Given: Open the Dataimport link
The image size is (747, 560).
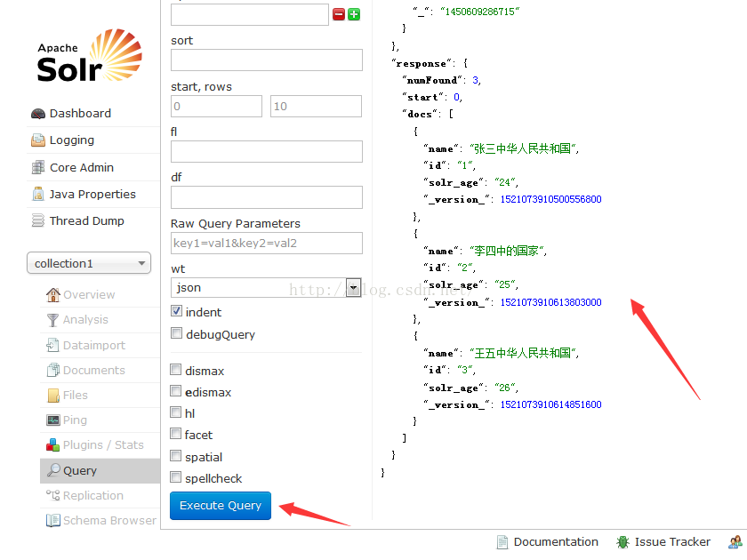Looking at the screenshot, I should [94, 345].
